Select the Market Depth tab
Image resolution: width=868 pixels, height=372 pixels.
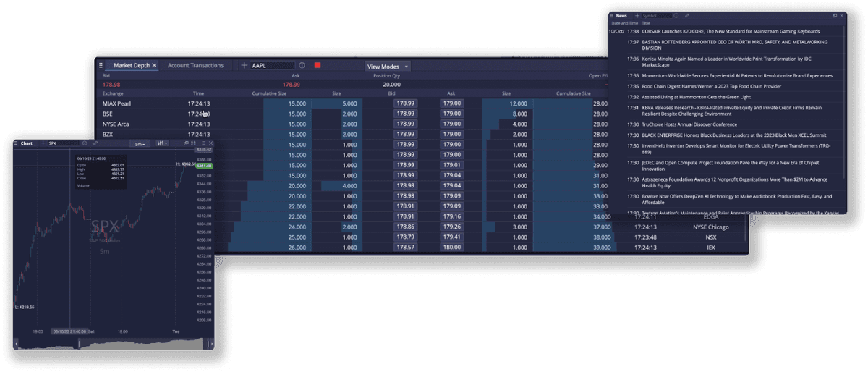[131, 66]
